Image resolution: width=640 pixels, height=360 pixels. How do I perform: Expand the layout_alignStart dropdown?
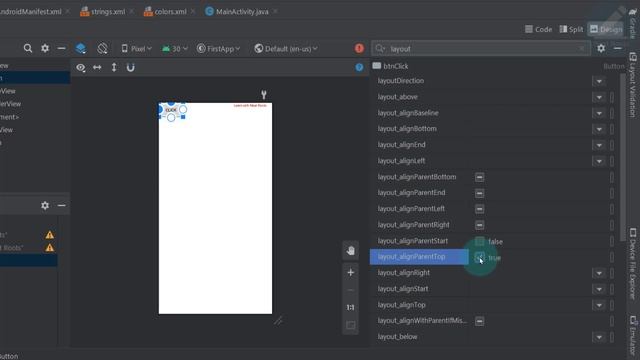[599, 289]
